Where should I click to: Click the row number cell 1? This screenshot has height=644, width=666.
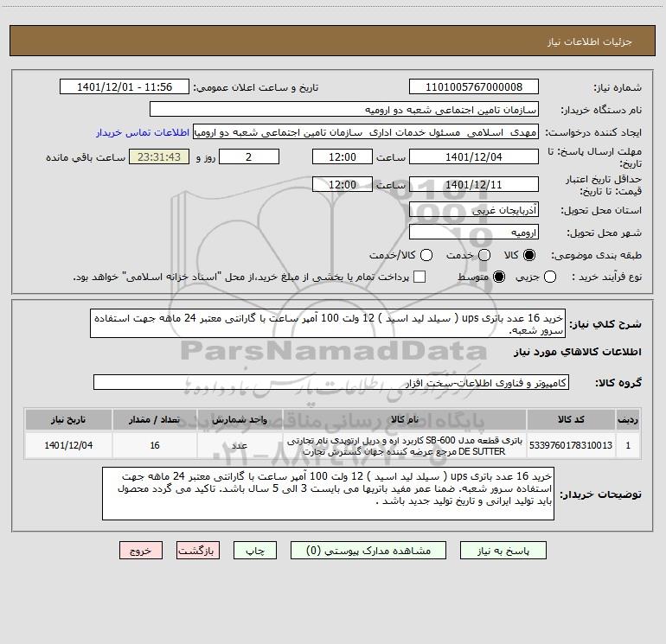tap(628, 445)
